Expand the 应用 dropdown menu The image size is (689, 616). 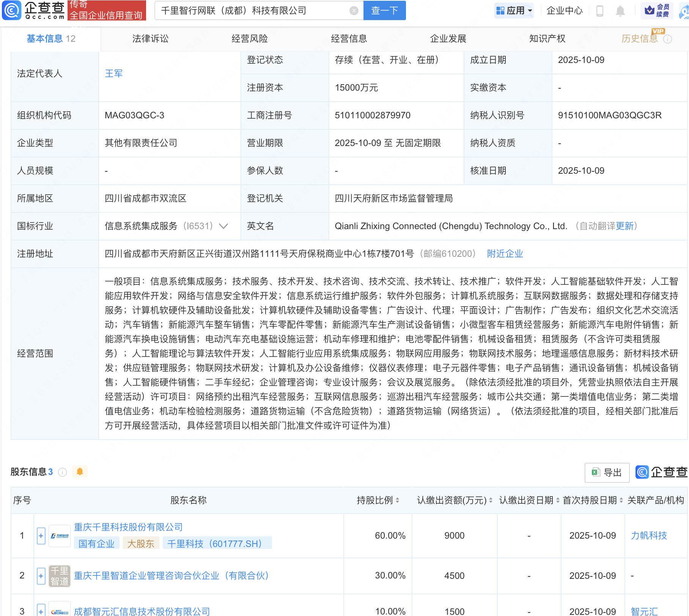click(514, 11)
